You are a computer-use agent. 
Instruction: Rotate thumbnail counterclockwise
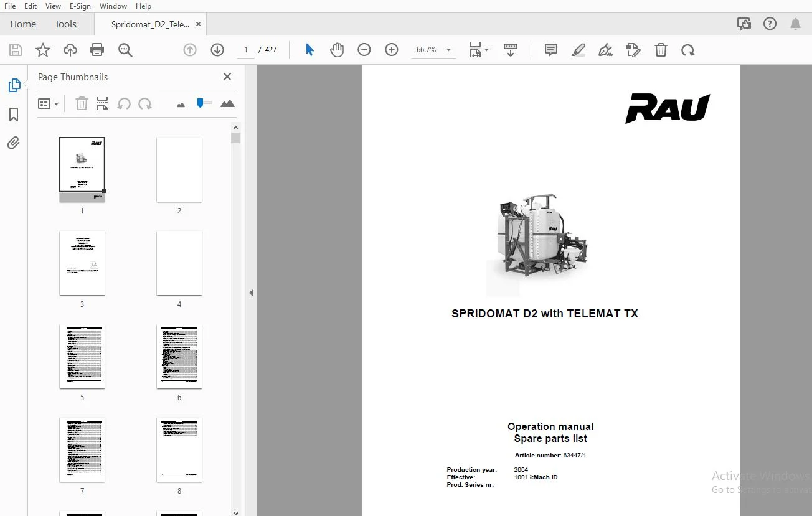(x=124, y=104)
